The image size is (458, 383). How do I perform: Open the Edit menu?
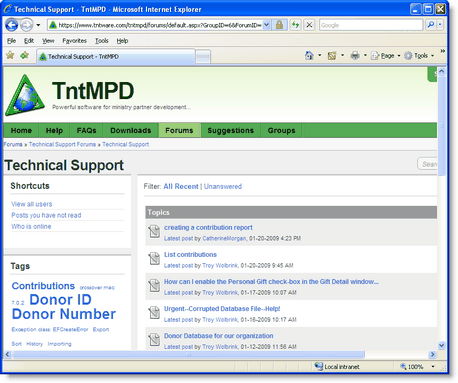29,41
